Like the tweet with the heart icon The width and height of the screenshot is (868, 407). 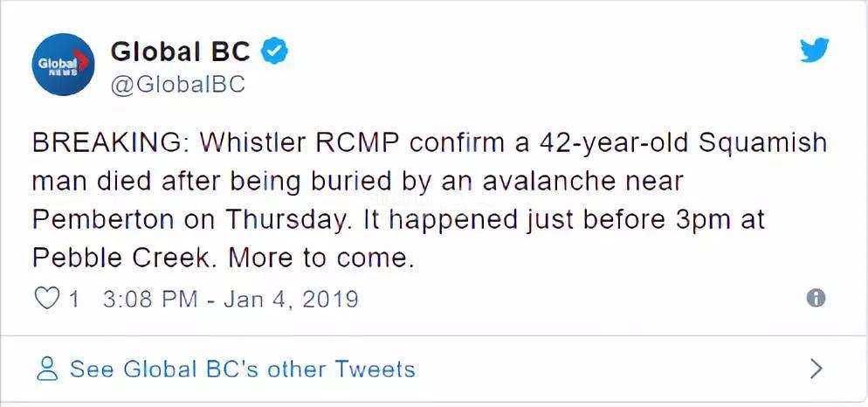45,299
